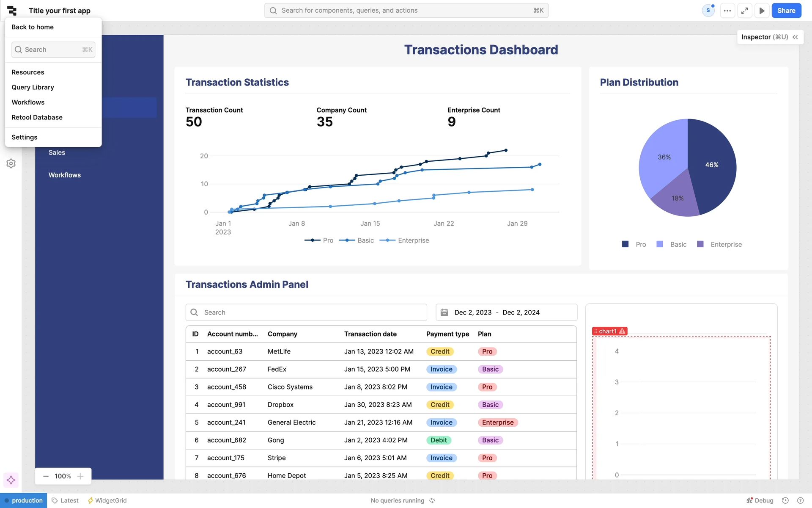Click the Share button
The image size is (812, 508).
[786, 11]
